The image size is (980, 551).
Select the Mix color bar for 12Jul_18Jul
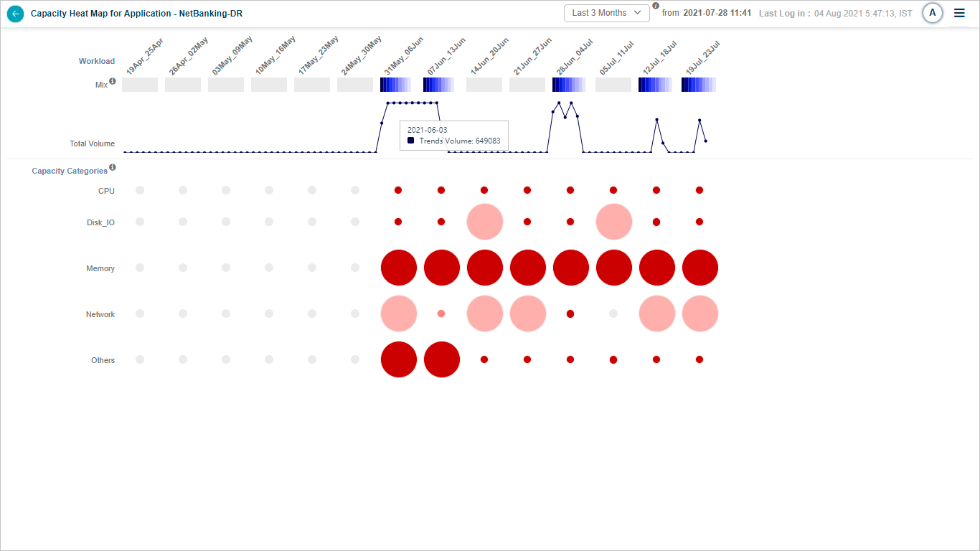(x=656, y=85)
